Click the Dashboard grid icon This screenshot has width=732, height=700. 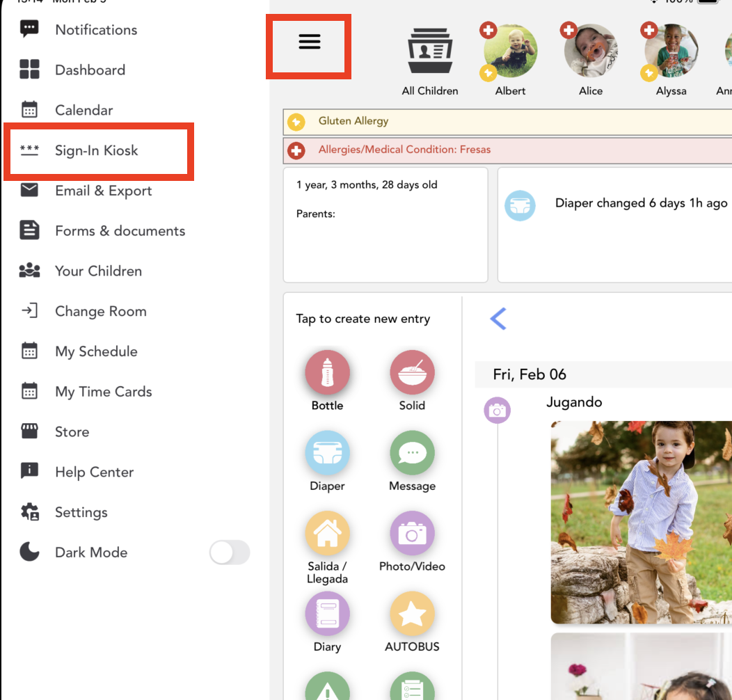tap(29, 69)
